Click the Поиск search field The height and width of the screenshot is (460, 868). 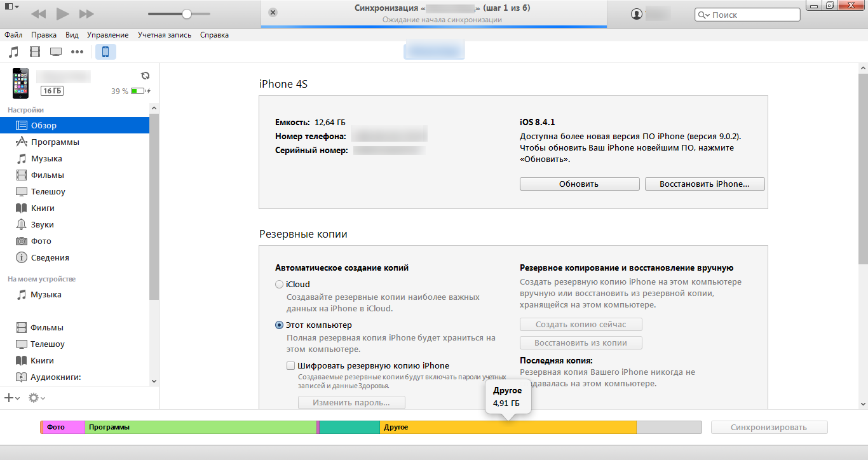coord(748,15)
